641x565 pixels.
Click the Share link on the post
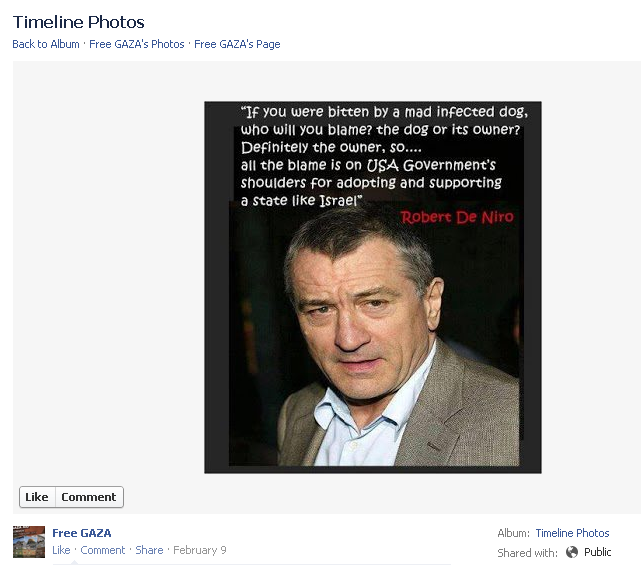click(x=149, y=550)
